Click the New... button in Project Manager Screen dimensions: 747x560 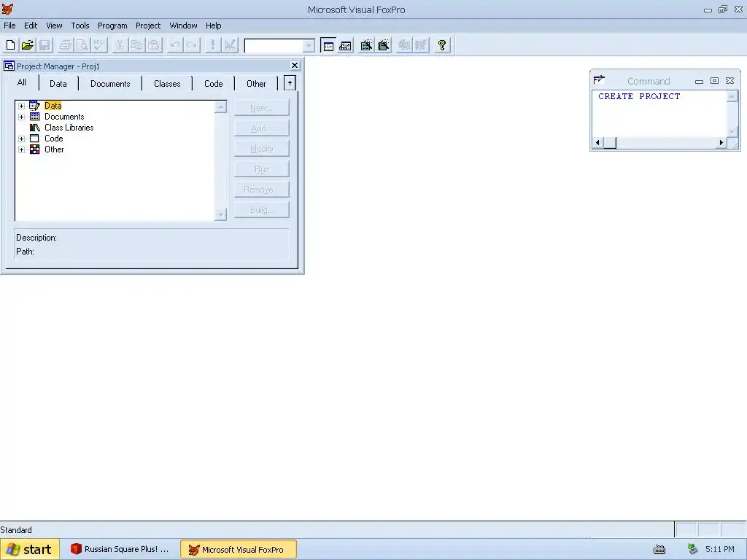(x=262, y=108)
